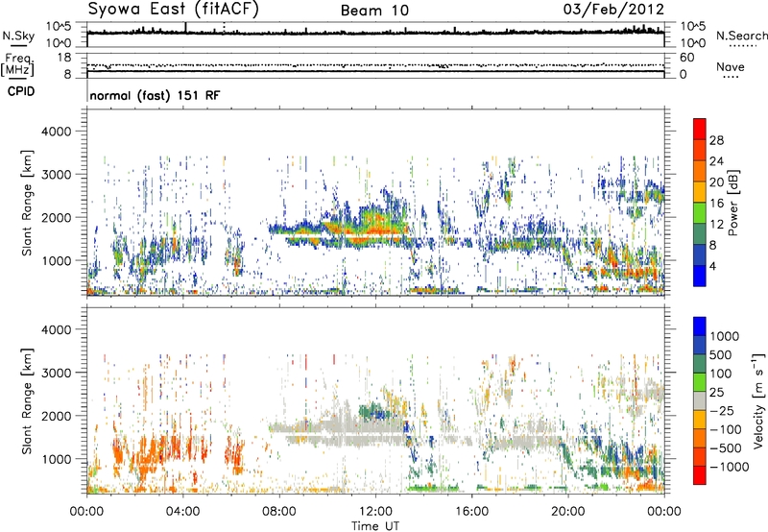Pick the light green 12–16 dB Power segment

[x=700, y=213]
